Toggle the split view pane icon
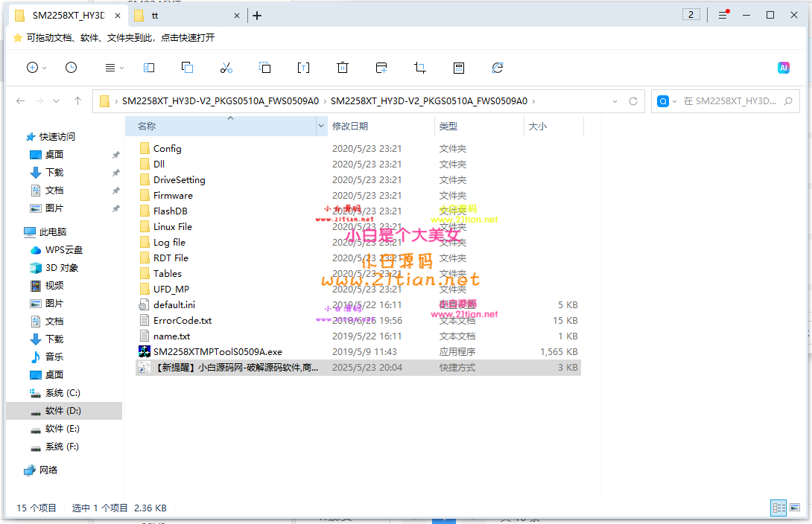The width and height of the screenshot is (812, 524). [148, 67]
